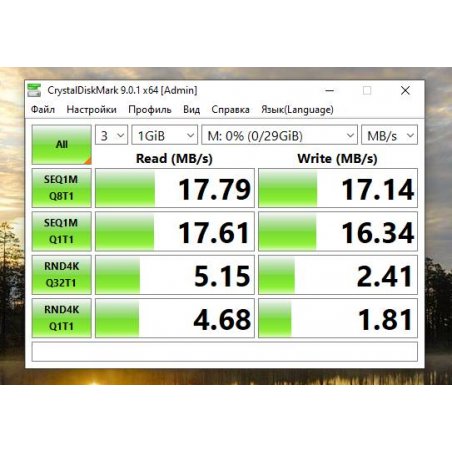The image size is (452, 452).
Task: Close the CrystalDiskMark window
Action: [x=405, y=90]
